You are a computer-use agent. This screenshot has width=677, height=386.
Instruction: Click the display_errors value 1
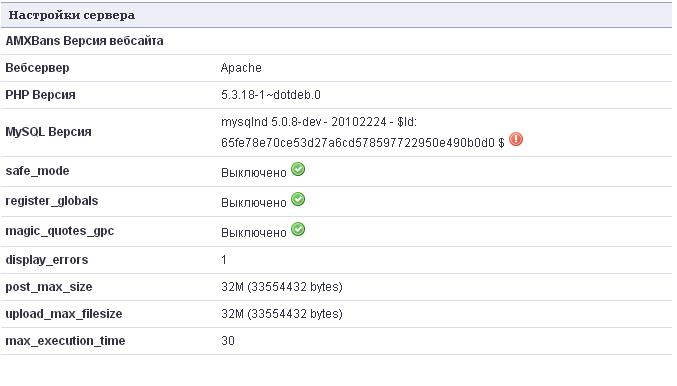click(x=224, y=260)
